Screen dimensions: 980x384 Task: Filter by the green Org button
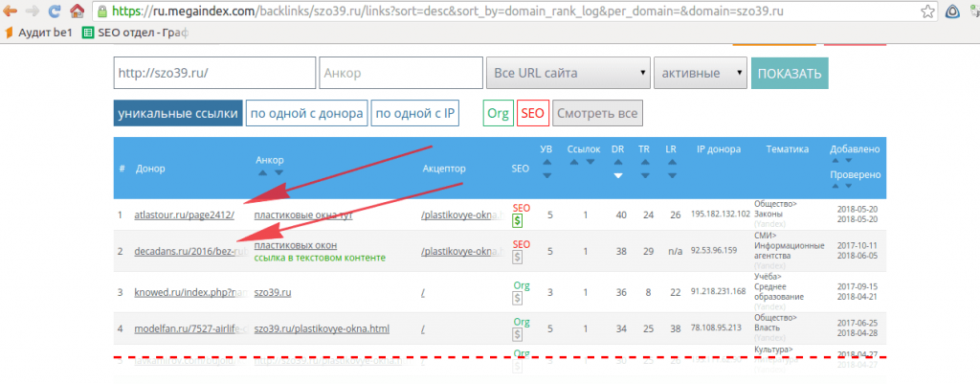(x=498, y=114)
